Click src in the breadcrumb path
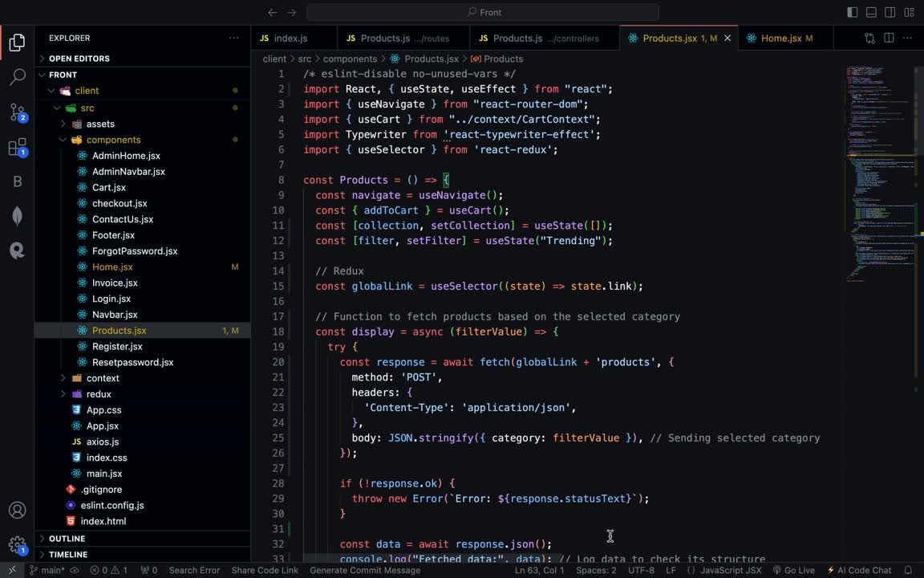The image size is (924, 578). [305, 59]
